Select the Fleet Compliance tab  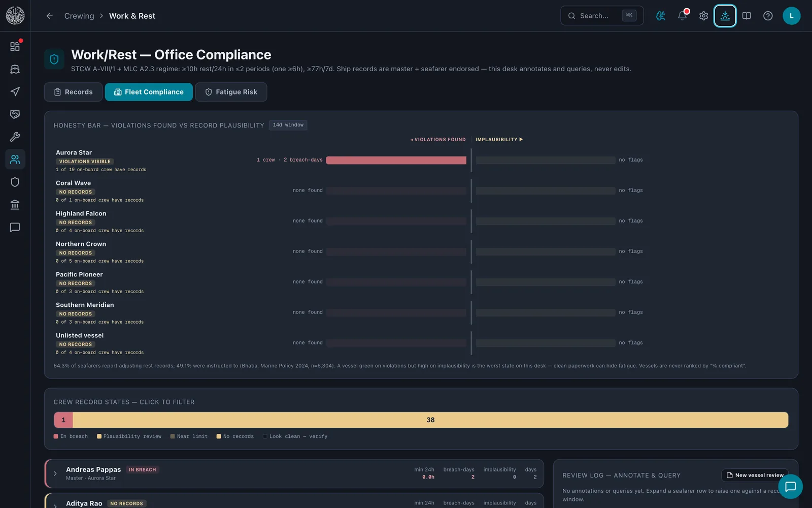pyautogui.click(x=149, y=92)
